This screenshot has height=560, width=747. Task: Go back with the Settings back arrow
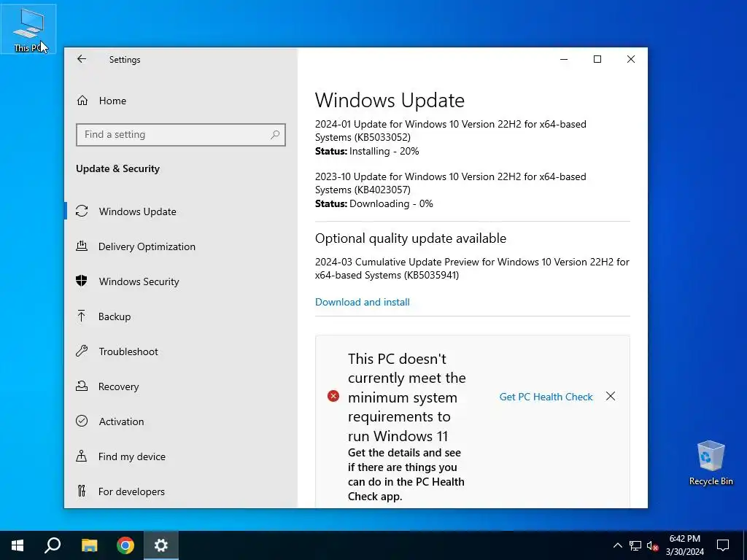click(x=82, y=59)
